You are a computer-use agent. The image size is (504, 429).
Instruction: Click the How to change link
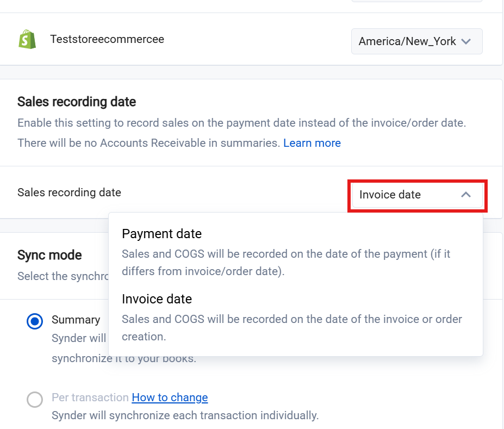[170, 397]
